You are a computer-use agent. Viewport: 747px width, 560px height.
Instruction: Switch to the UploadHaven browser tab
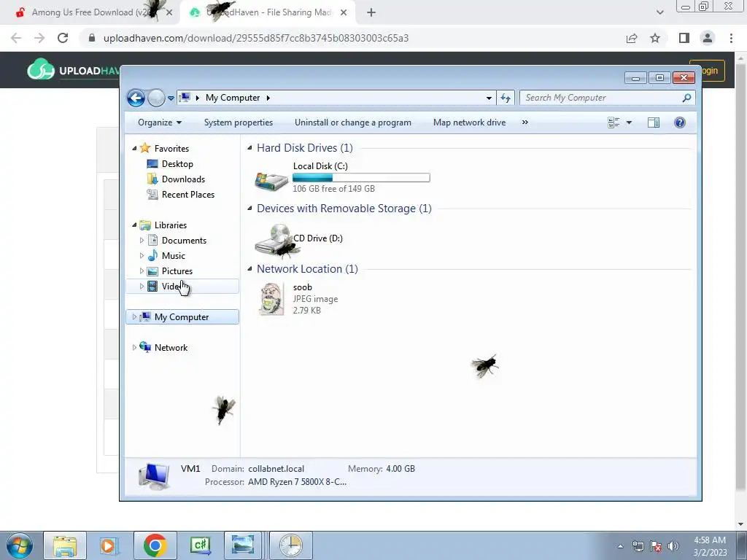tap(269, 12)
